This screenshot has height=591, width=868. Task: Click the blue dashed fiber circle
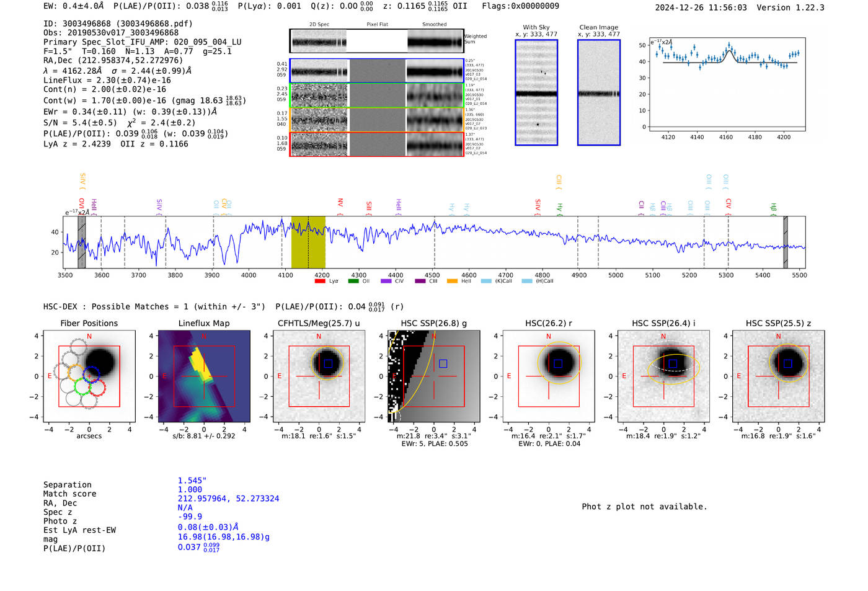pos(91,374)
